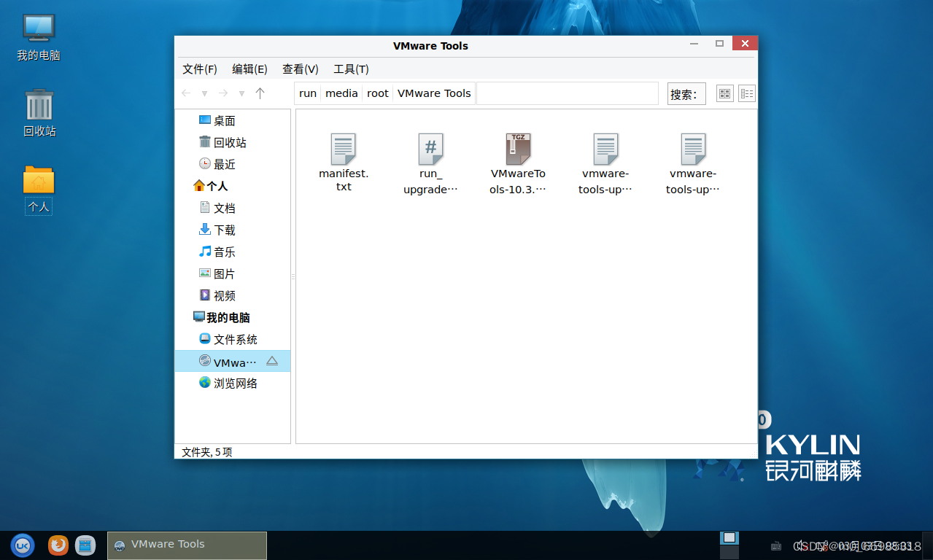Open the back history dropdown arrow

click(205, 94)
